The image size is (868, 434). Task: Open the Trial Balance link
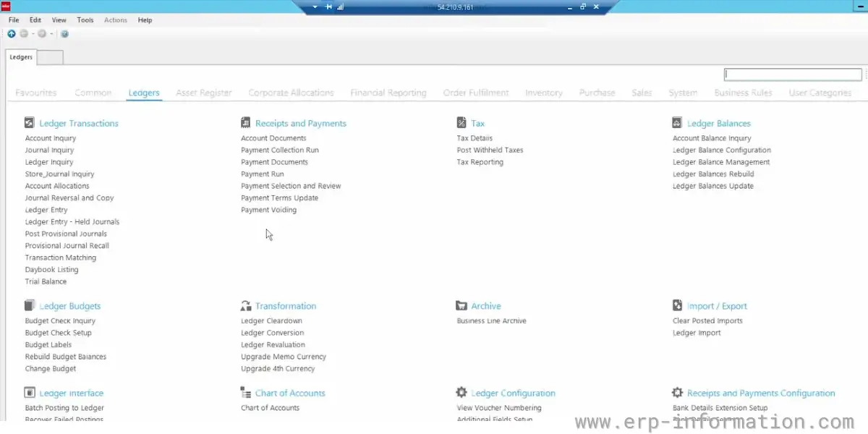coord(46,281)
